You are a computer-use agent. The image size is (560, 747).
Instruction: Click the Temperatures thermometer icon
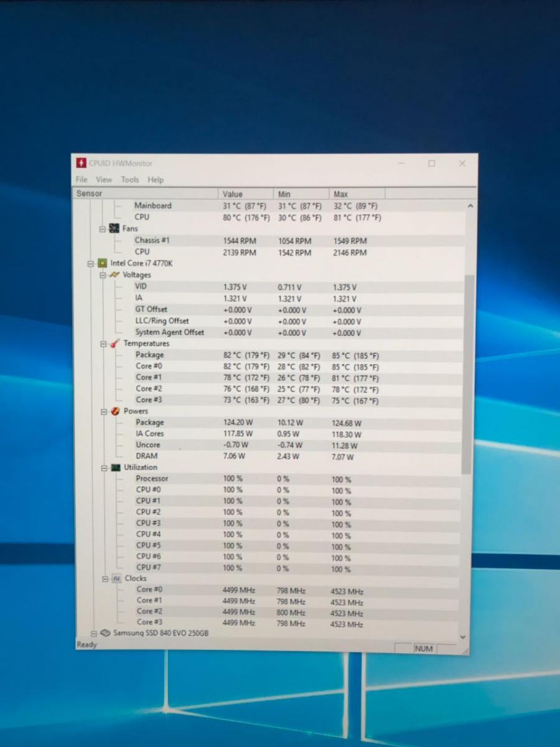pyautogui.click(x=115, y=344)
